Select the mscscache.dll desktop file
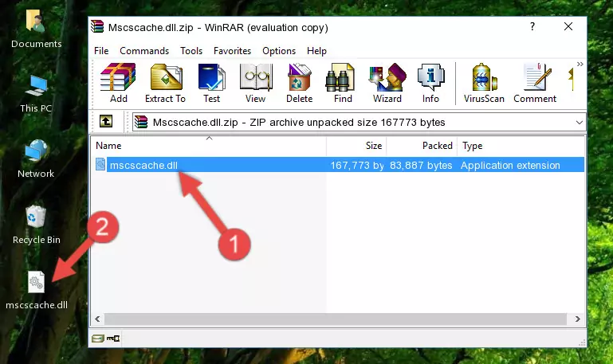 coord(37,290)
